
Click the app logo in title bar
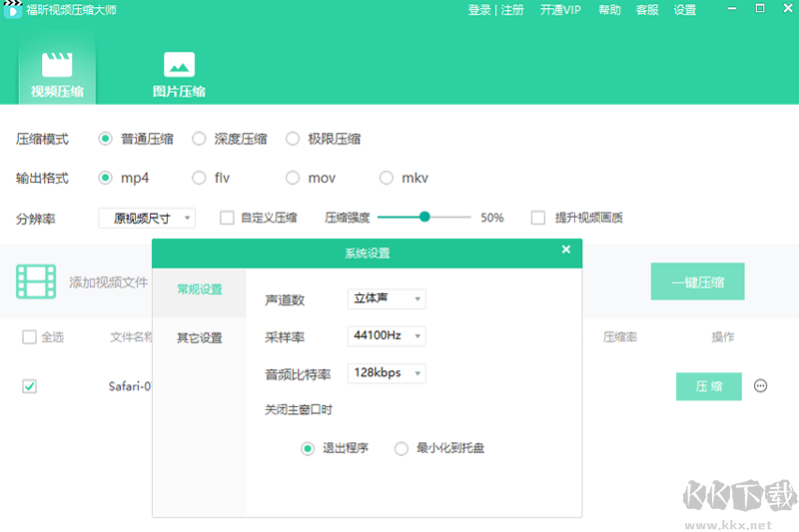click(14, 10)
